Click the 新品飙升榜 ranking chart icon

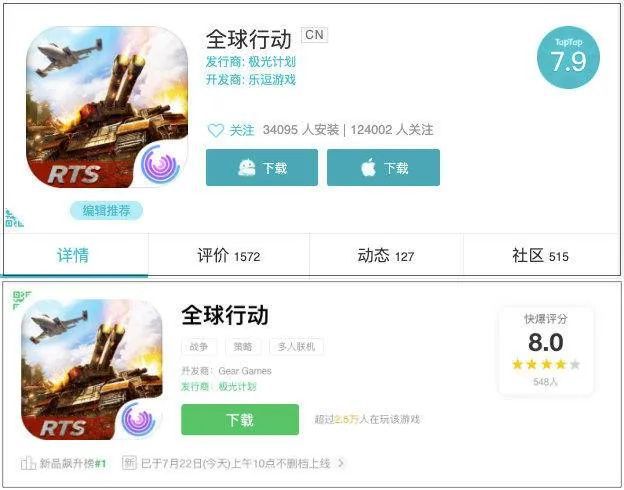point(28,463)
